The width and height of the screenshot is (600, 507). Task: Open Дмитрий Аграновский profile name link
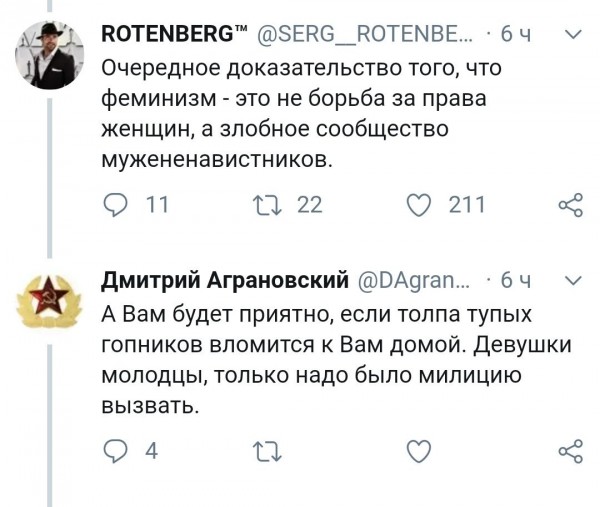(226, 278)
